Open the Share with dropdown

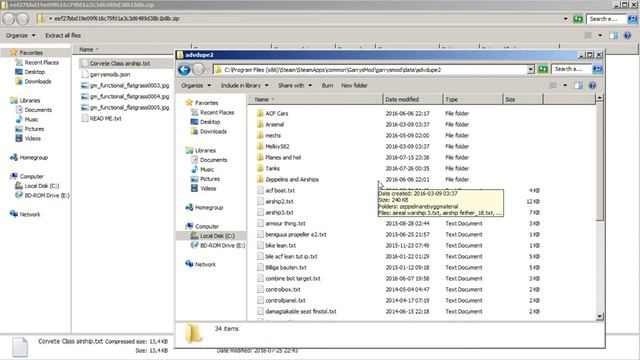[x=295, y=85]
